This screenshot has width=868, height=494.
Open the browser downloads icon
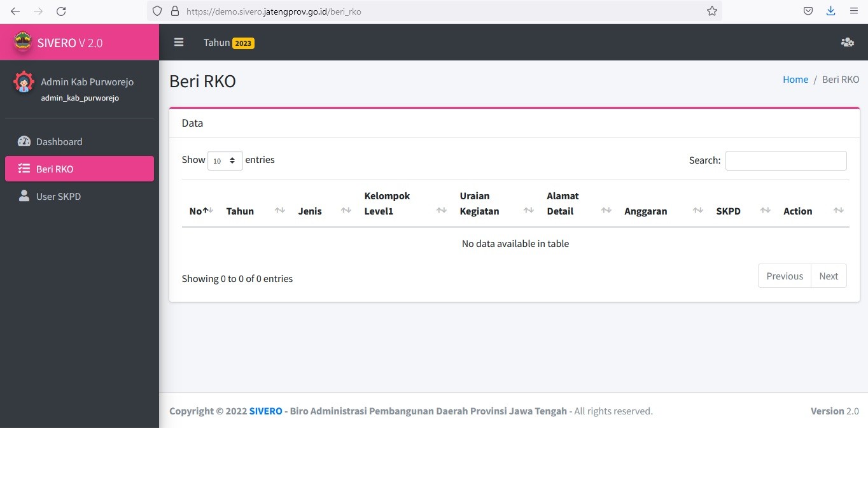click(x=830, y=11)
